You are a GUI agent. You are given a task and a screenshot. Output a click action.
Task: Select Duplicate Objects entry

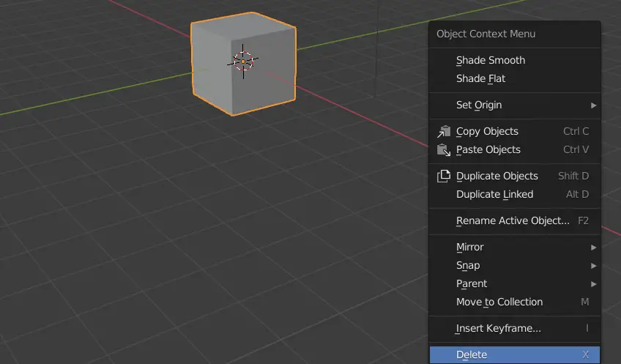515,176
